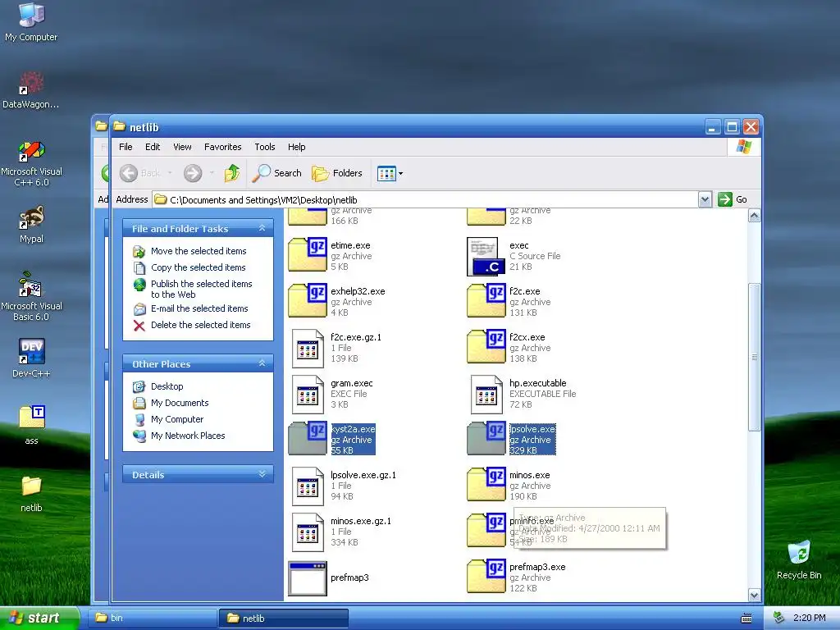Viewport: 840px width, 630px height.
Task: Open the File menu
Action: [126, 147]
